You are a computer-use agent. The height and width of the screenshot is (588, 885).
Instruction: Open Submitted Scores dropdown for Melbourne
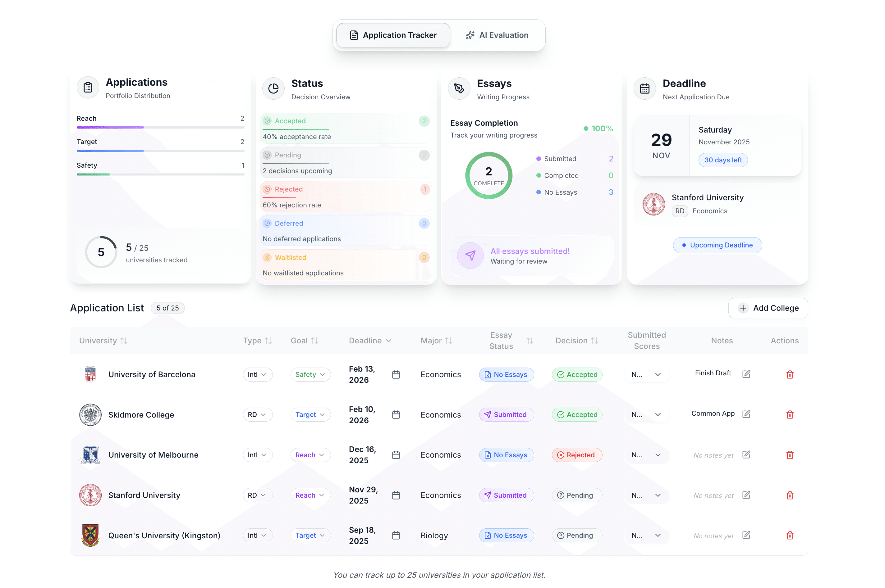click(x=646, y=455)
